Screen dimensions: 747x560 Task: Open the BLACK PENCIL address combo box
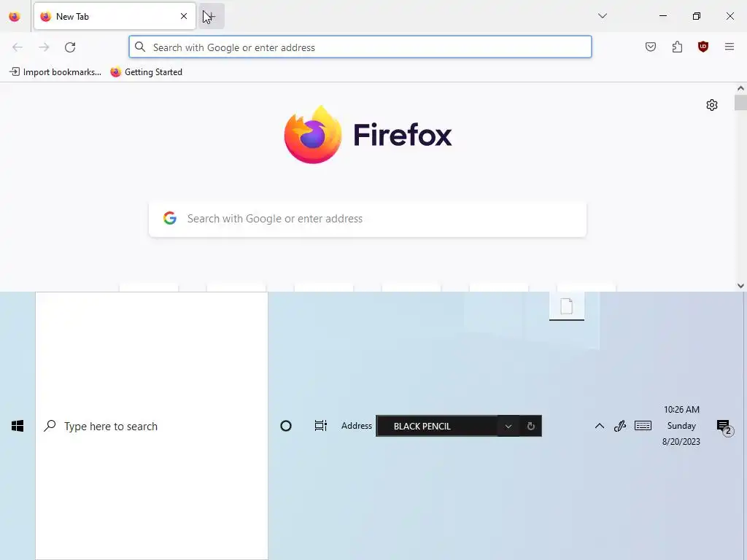coord(437,426)
